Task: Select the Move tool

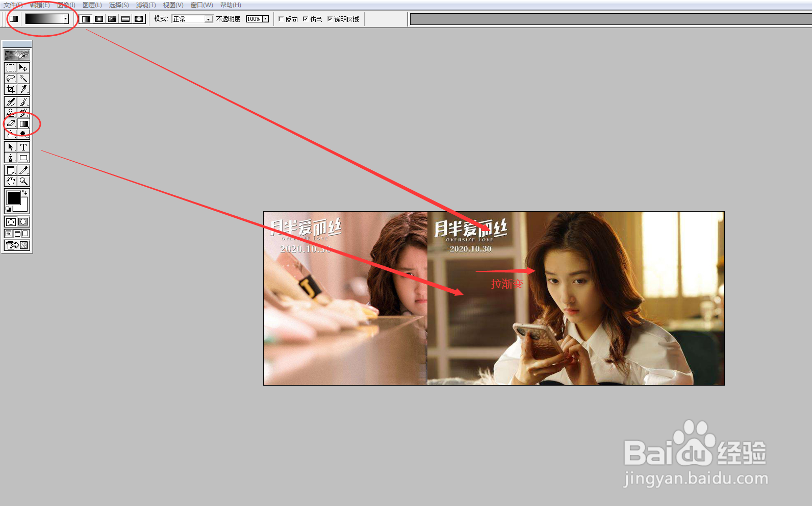Action: pos(23,68)
